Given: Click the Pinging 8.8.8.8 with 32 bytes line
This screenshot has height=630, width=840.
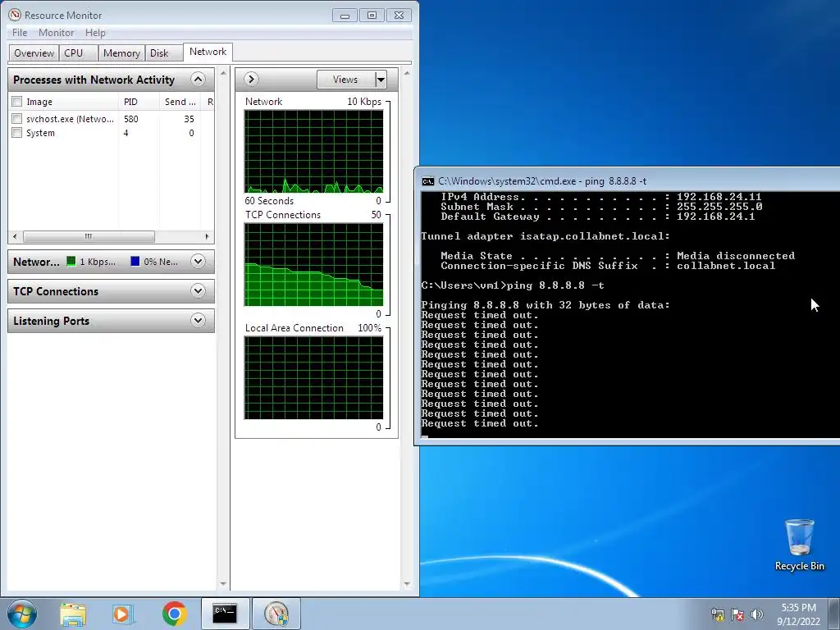Looking at the screenshot, I should click(x=546, y=305).
